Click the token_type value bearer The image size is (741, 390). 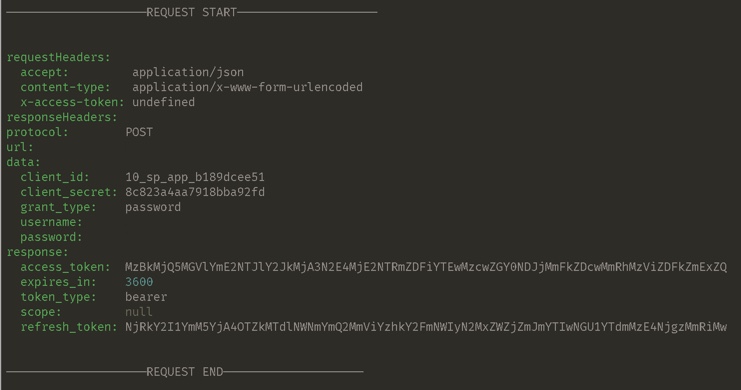pyautogui.click(x=146, y=297)
